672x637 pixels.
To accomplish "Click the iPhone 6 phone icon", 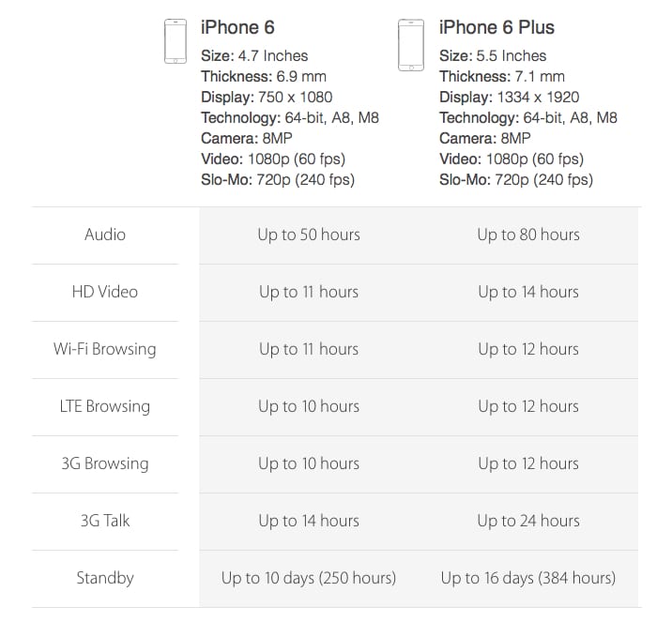I will 174,42.
